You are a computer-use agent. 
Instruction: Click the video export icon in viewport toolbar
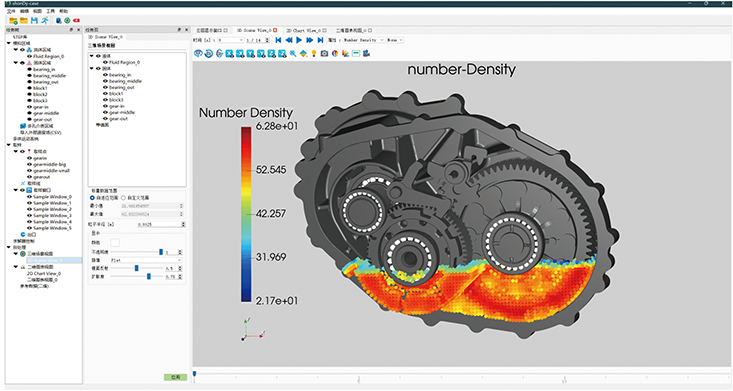(367, 54)
